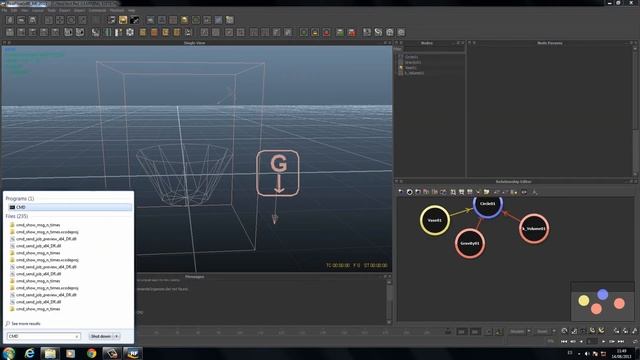The image size is (640, 360).
Task: Click the gravity daemon G icon in viewport
Action: pos(278,173)
